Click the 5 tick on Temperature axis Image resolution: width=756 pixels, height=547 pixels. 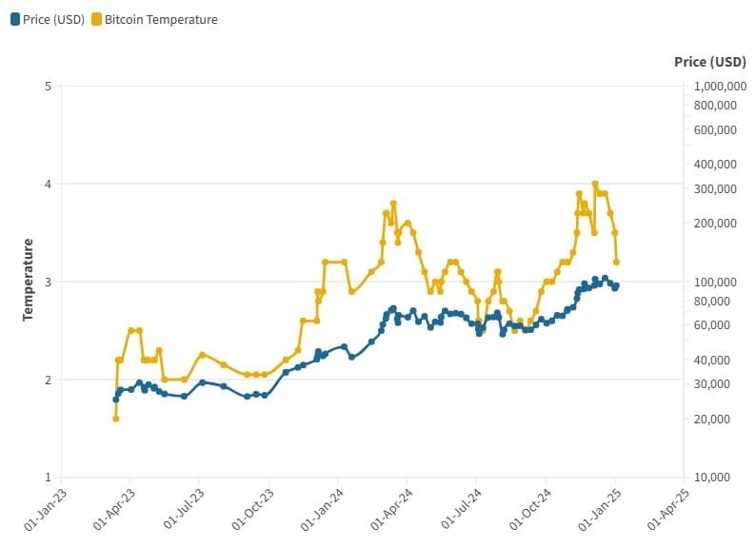[47, 87]
